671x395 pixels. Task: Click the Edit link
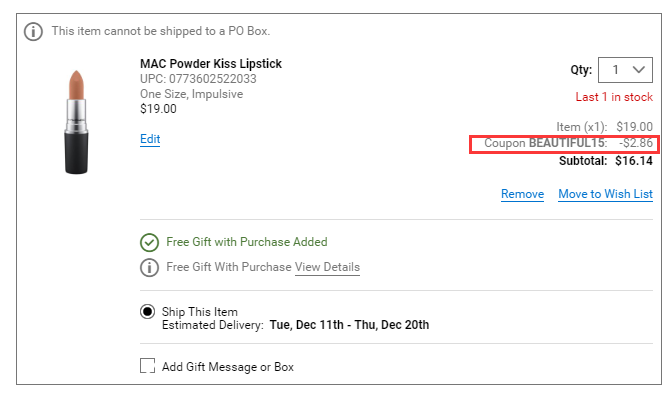(150, 139)
